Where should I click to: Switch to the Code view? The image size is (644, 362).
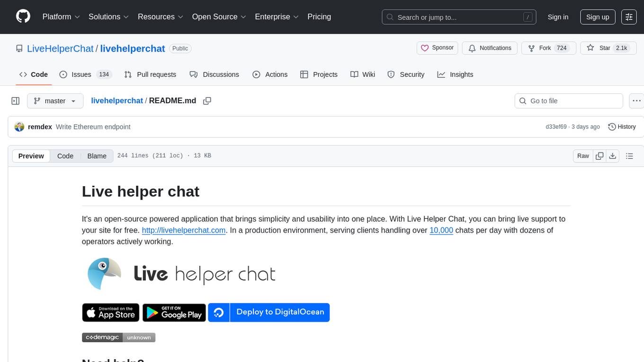(65, 156)
